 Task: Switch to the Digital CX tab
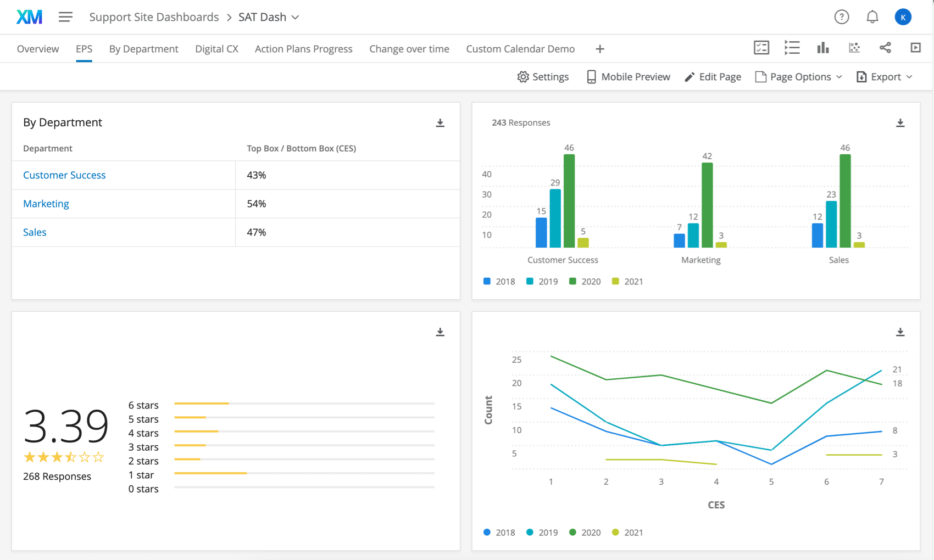pos(216,48)
